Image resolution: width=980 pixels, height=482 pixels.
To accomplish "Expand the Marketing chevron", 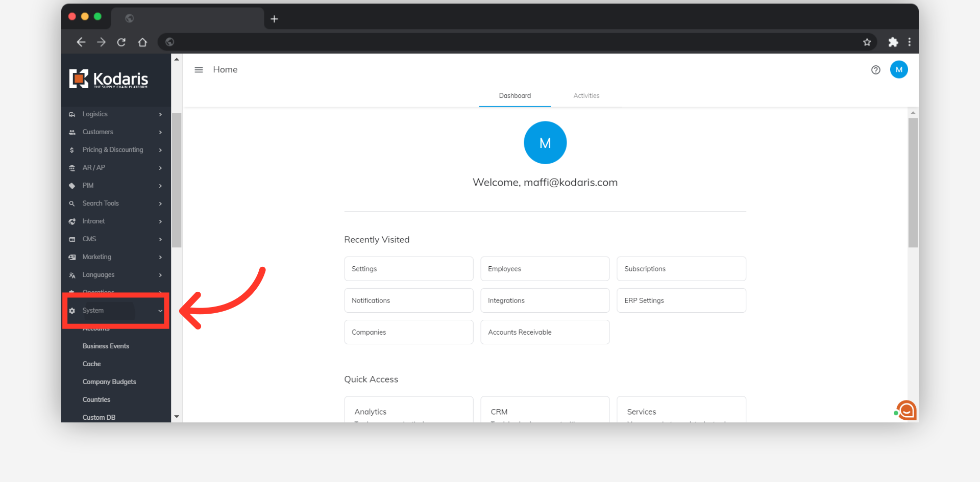I will click(x=160, y=257).
